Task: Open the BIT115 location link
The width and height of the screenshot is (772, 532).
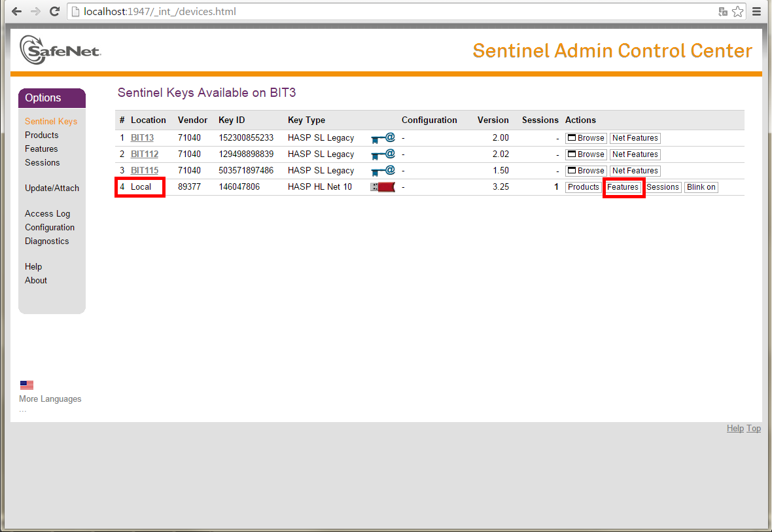Action: [x=144, y=170]
